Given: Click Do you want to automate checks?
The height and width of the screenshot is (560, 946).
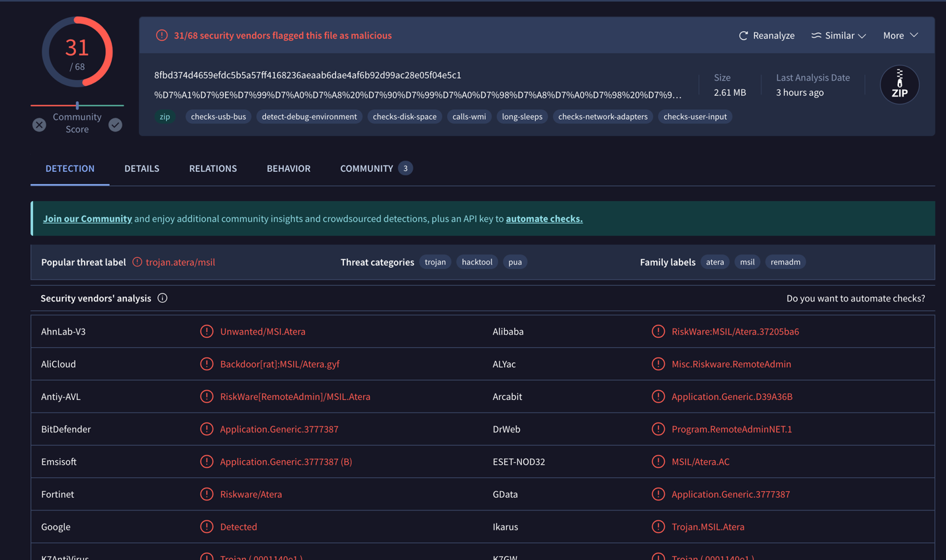Looking at the screenshot, I should point(855,298).
